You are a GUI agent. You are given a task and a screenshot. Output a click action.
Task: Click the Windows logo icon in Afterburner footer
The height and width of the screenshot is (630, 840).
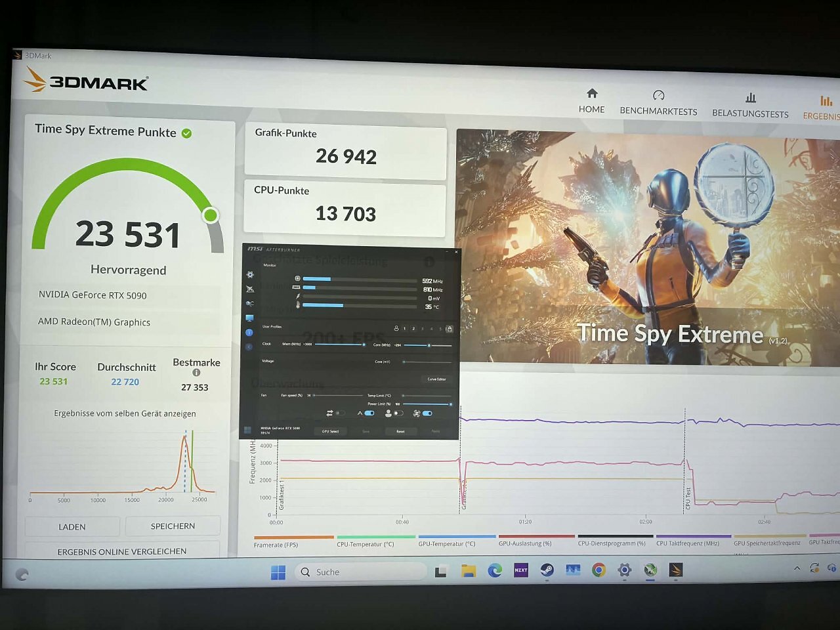coord(247,430)
